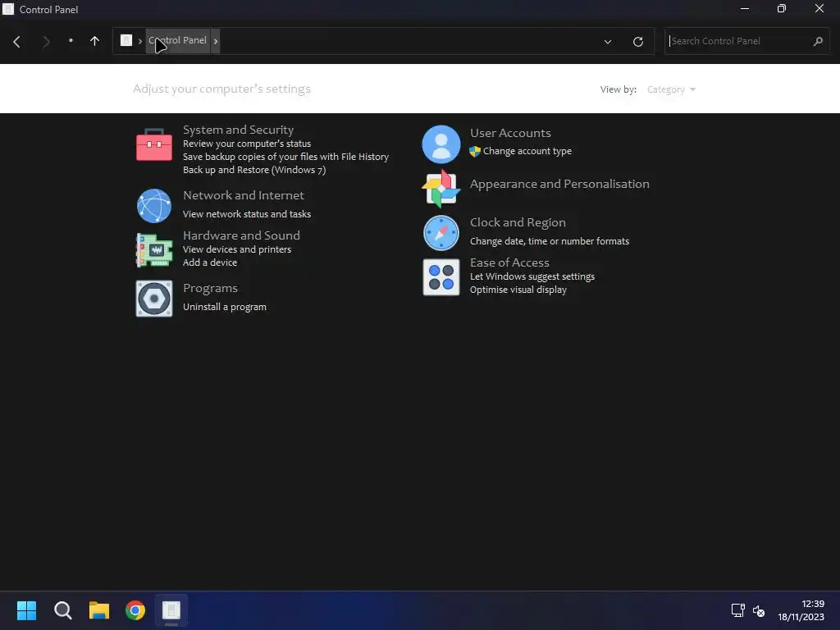
Task: Open the Windows Start menu
Action: tap(26, 610)
